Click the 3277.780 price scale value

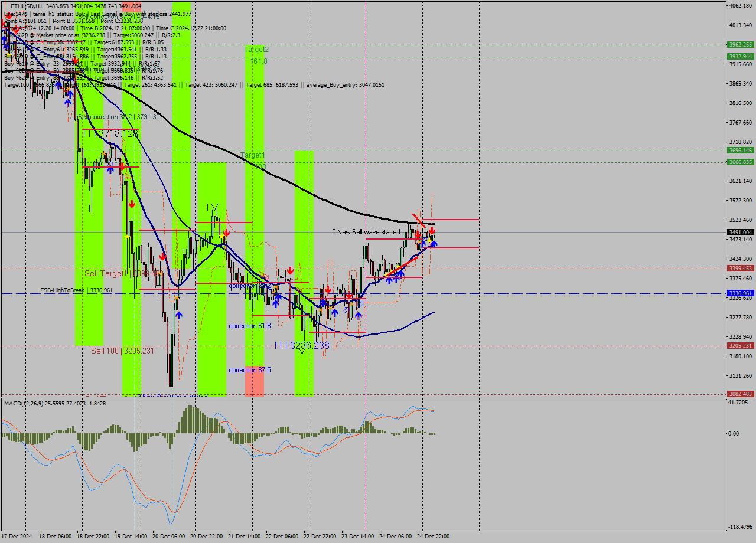[741, 317]
